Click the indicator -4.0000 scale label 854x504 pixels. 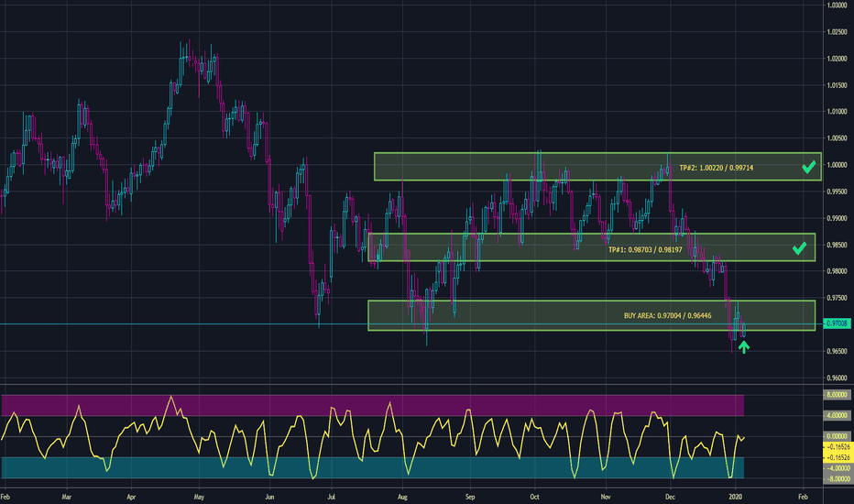[837, 468]
